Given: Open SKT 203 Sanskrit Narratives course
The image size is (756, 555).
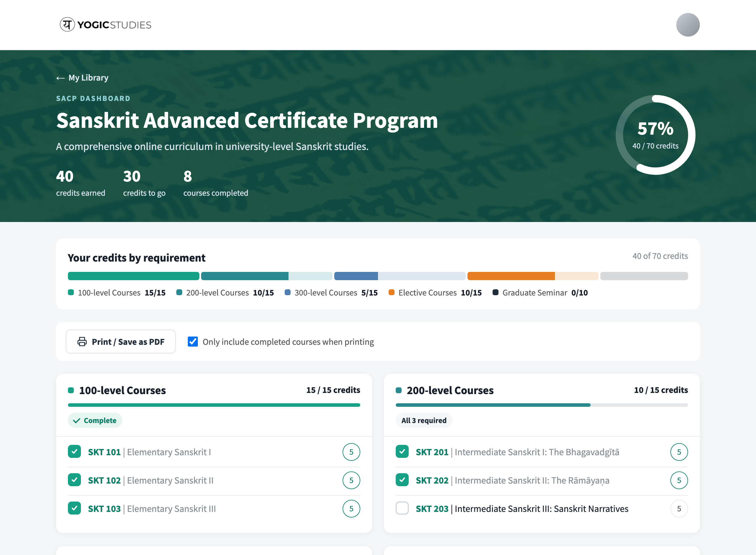Looking at the screenshot, I should [x=522, y=509].
